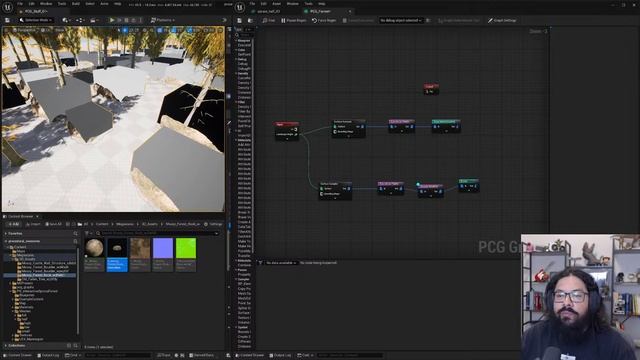640x360 pixels.
Task: Click the PCG node palette search field
Action: coord(245,35)
